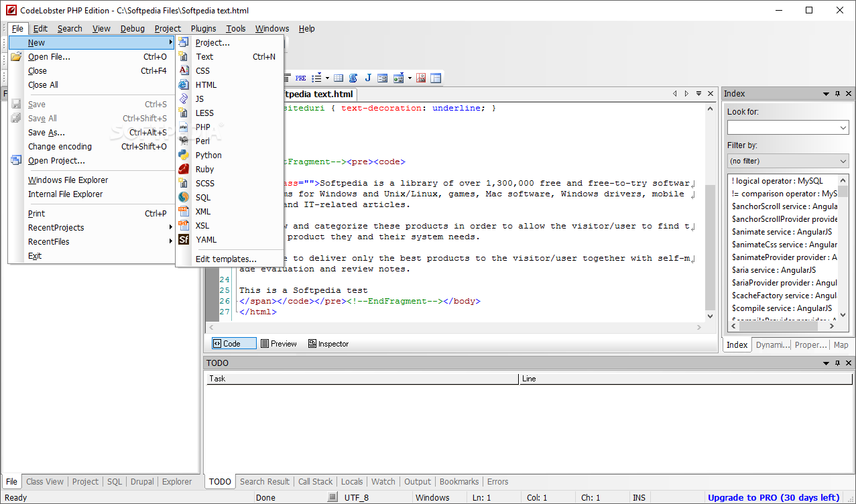Switch to the Preview view
Image resolution: width=856 pixels, height=504 pixels.
click(x=278, y=343)
